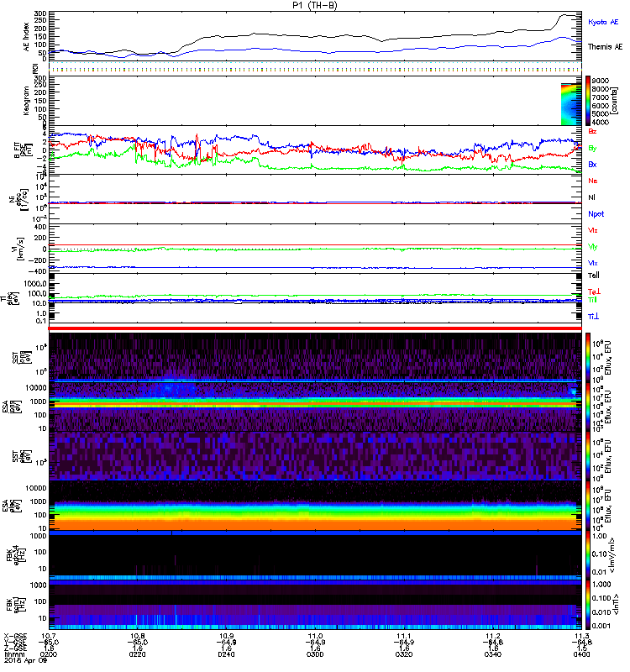This screenshot has height=672, width=630.
Task: Click the blue Npot legend label
Action: pos(596,214)
